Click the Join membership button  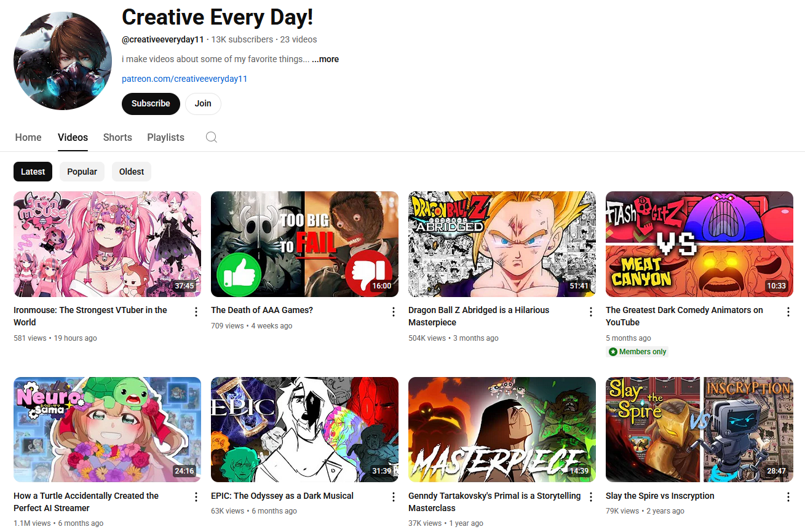click(x=203, y=103)
